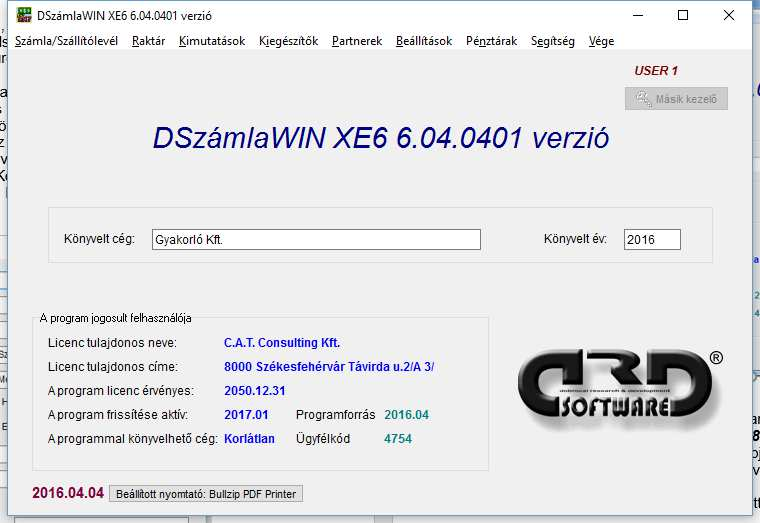
Task: Open the Pénztárak menu
Action: [491, 41]
